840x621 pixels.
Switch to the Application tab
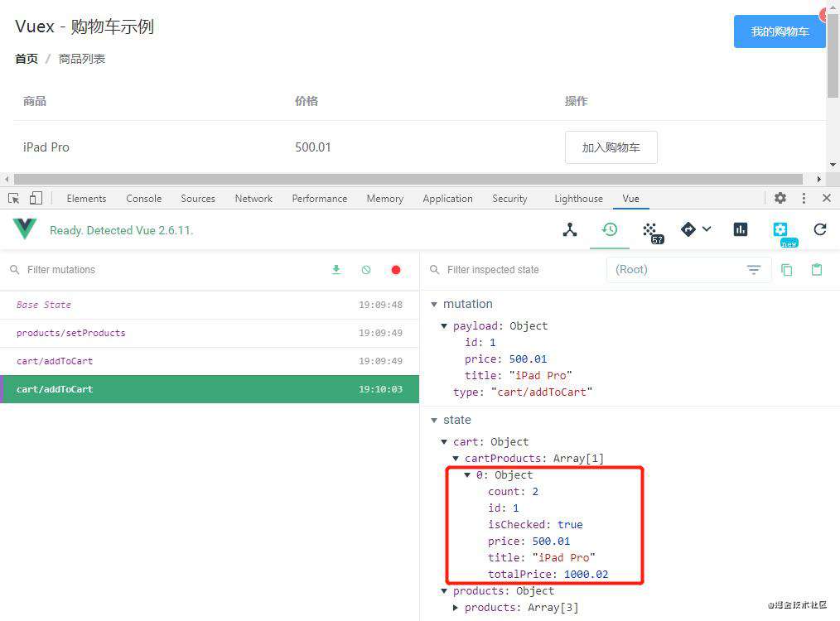pos(447,199)
